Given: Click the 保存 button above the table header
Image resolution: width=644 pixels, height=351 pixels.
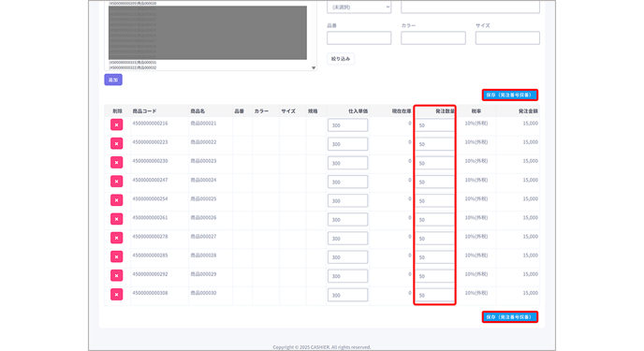Looking at the screenshot, I should [510, 95].
